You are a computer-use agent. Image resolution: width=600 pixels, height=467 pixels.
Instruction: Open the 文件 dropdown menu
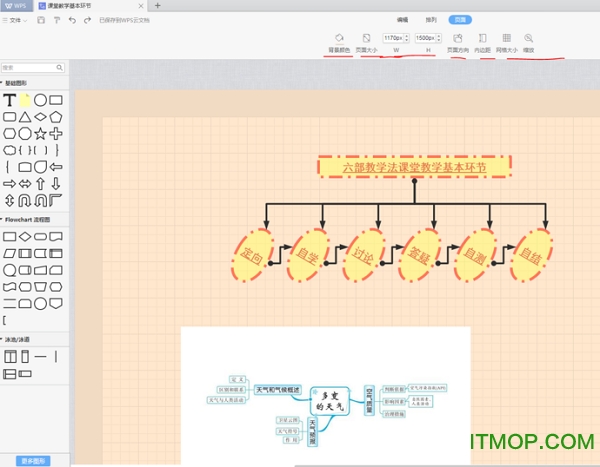16,20
